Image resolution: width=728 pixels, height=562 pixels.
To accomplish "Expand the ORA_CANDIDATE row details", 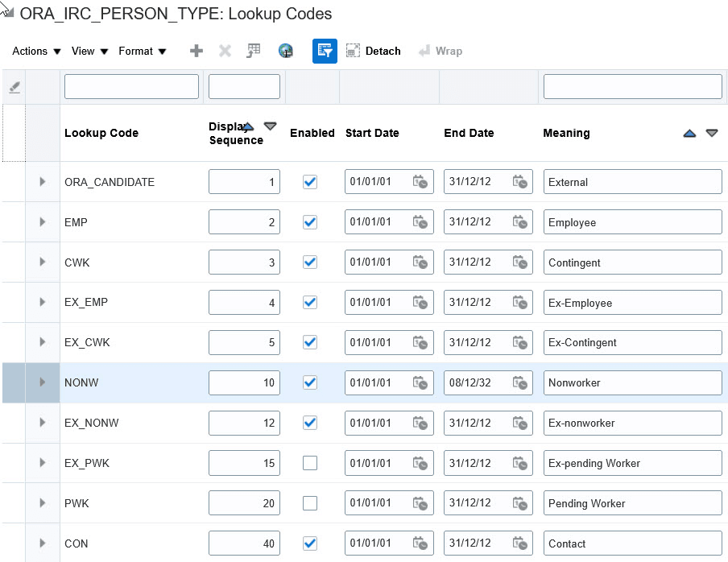I will 42,181.
